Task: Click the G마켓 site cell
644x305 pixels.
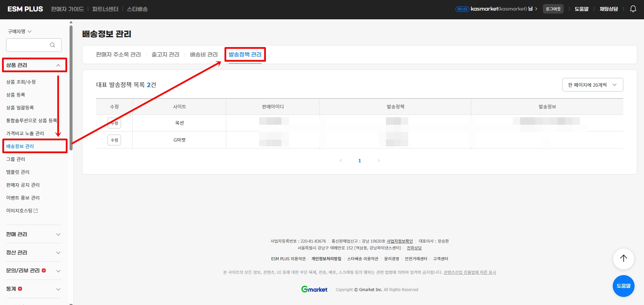Action: (x=179, y=140)
